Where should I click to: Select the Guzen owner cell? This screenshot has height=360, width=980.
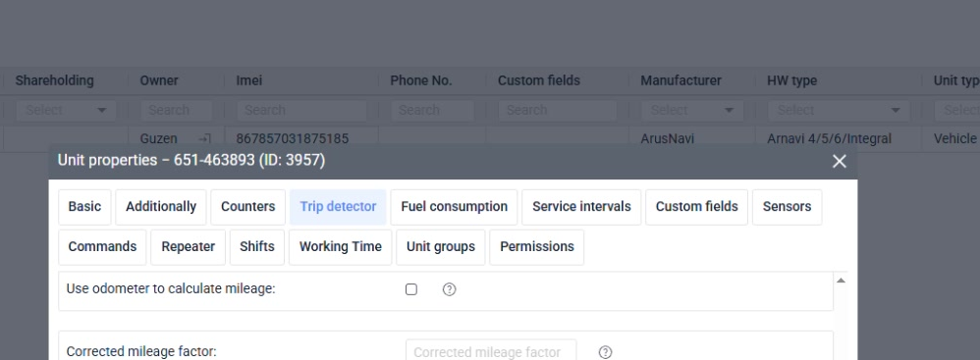pos(159,138)
